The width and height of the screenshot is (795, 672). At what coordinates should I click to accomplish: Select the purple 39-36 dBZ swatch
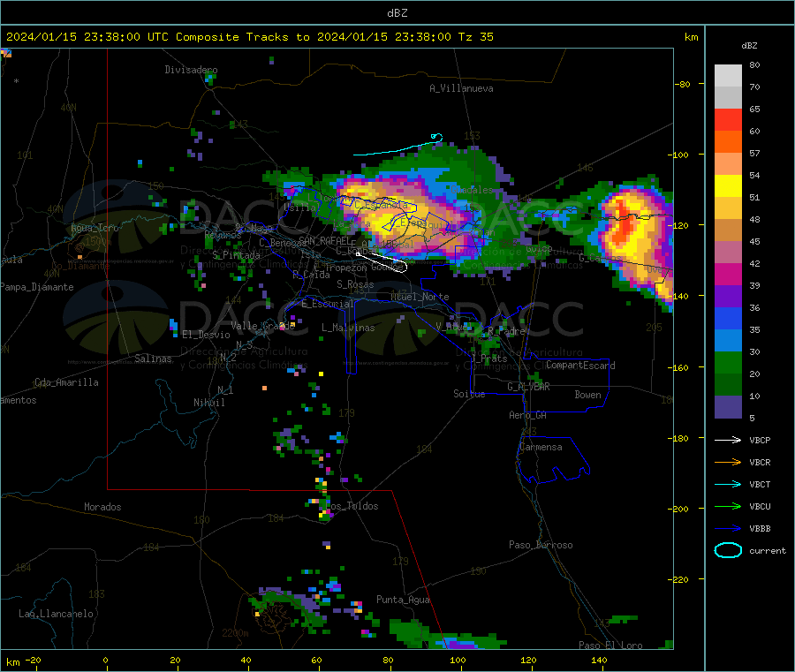click(728, 297)
